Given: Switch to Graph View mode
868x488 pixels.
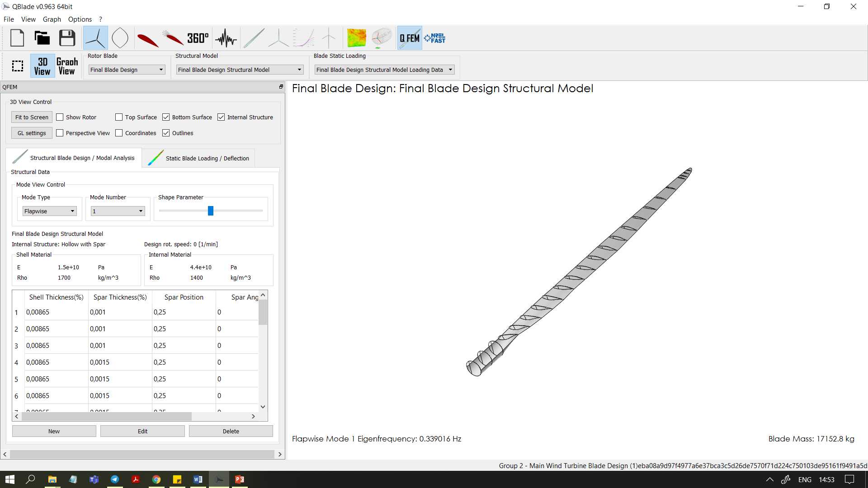Looking at the screenshot, I should coord(67,66).
